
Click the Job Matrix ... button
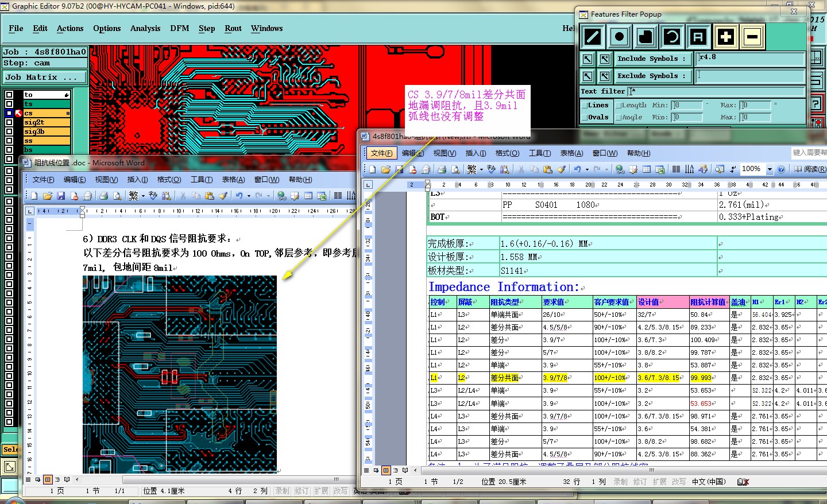click(x=45, y=77)
